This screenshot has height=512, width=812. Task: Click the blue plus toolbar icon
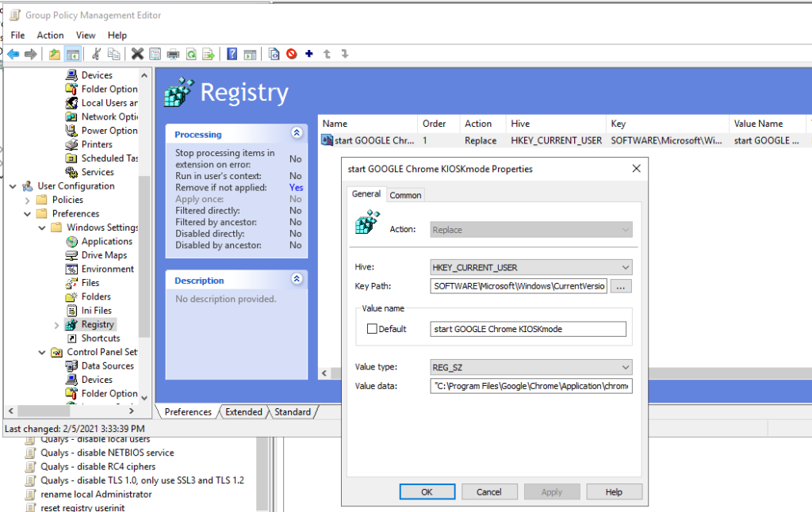[x=308, y=54]
